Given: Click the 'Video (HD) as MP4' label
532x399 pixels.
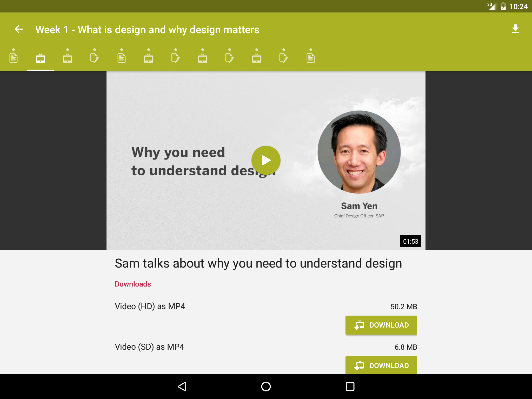Looking at the screenshot, I should point(150,306).
